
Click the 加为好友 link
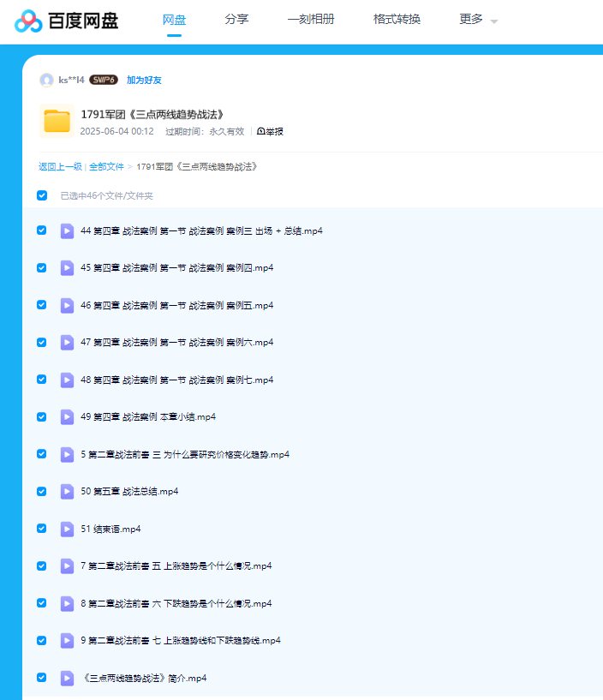click(144, 80)
